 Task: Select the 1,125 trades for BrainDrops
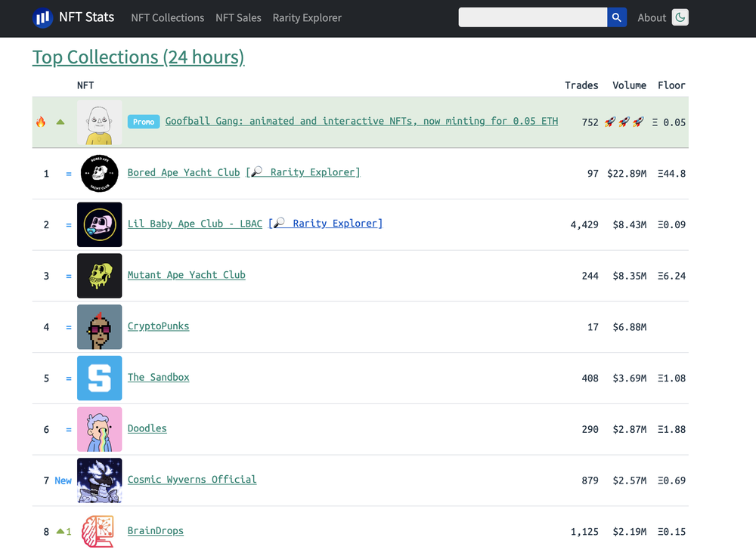click(584, 532)
